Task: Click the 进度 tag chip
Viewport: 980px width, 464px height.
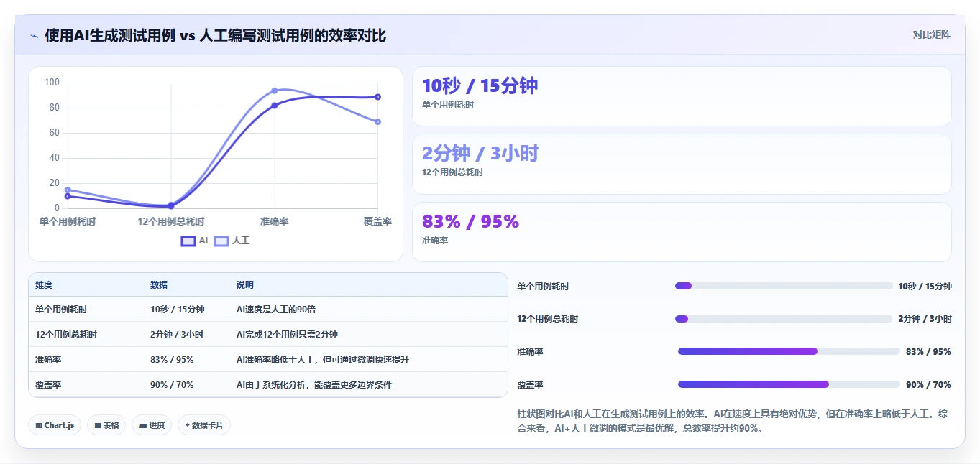Action: (152, 425)
